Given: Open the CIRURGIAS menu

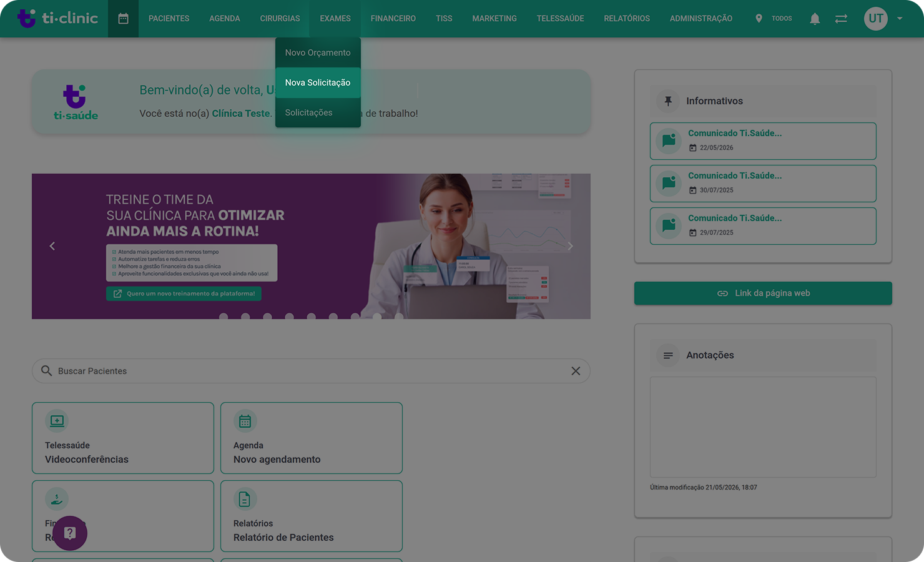Looking at the screenshot, I should tap(280, 19).
